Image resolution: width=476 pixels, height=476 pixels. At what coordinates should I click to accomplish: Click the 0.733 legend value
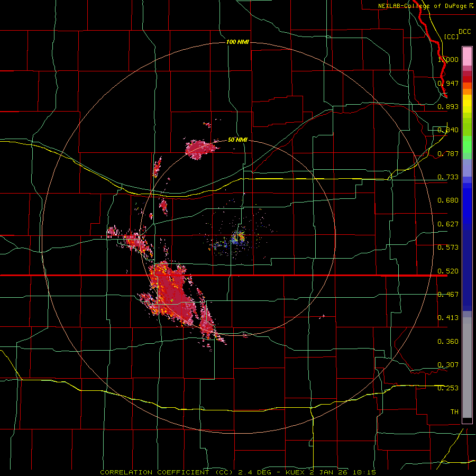pos(448,177)
